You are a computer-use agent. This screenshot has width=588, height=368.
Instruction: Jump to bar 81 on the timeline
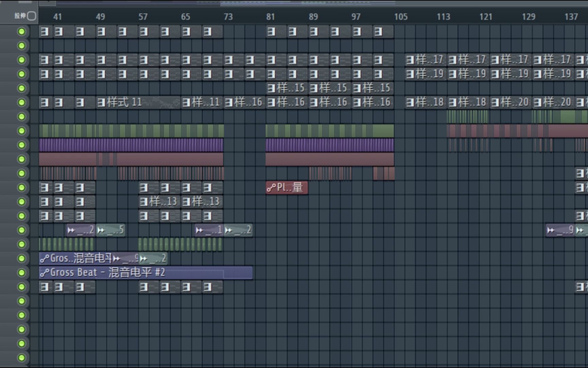coord(271,17)
